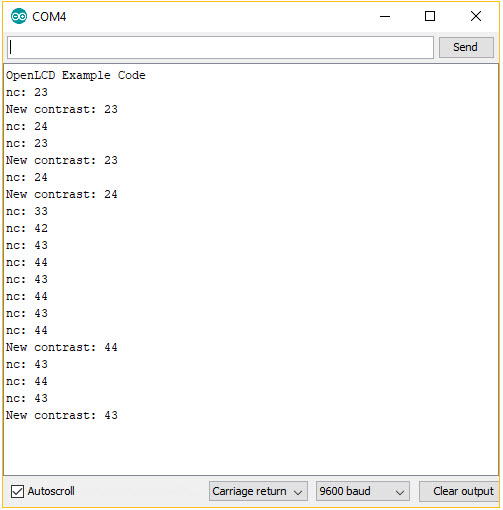Click the Autoscroll label text
This screenshot has height=510, width=503.
[x=51, y=491]
